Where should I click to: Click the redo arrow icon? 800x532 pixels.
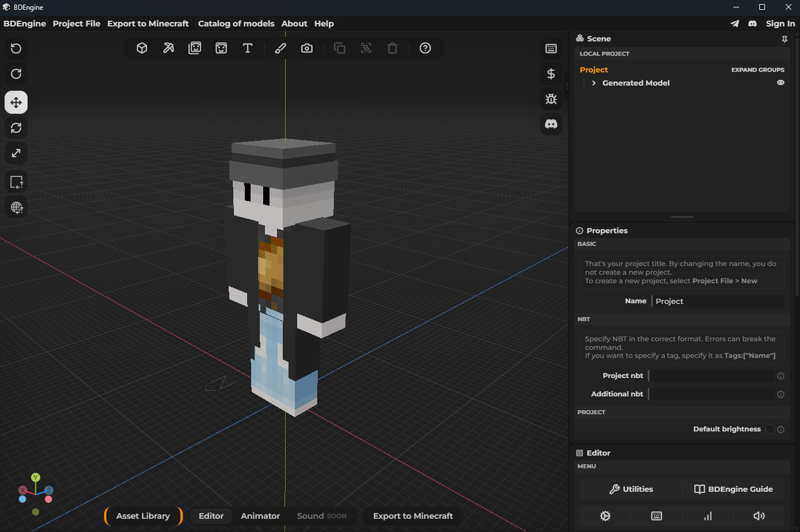pos(16,74)
